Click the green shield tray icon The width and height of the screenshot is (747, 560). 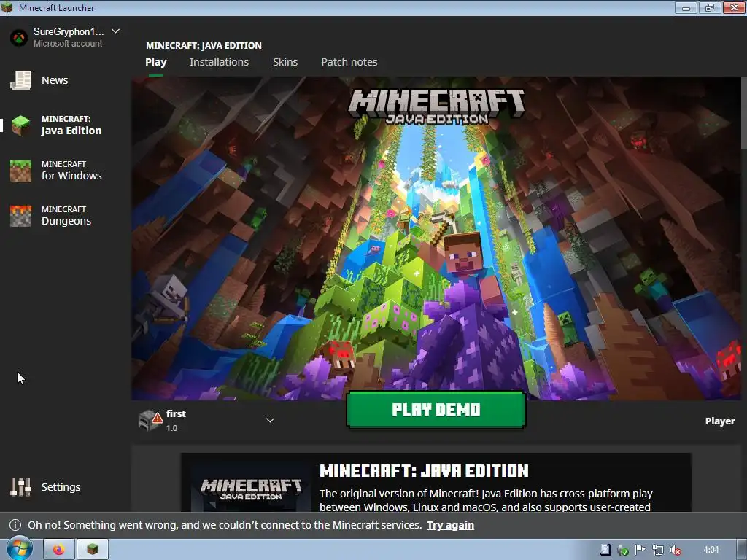[623, 550]
